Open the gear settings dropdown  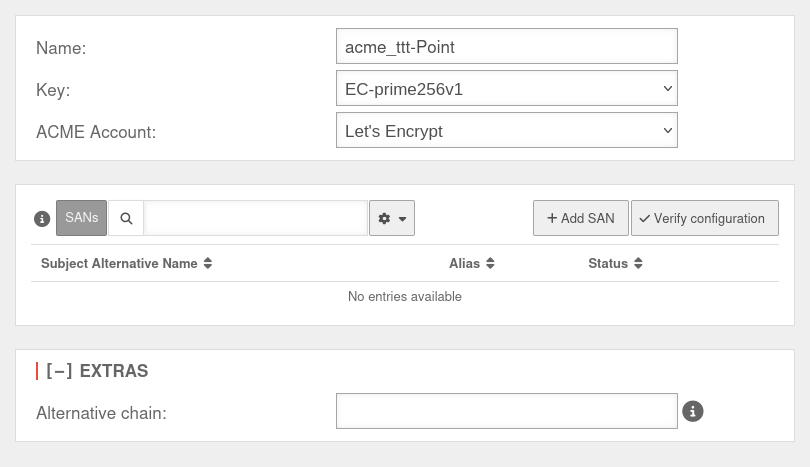click(x=392, y=218)
